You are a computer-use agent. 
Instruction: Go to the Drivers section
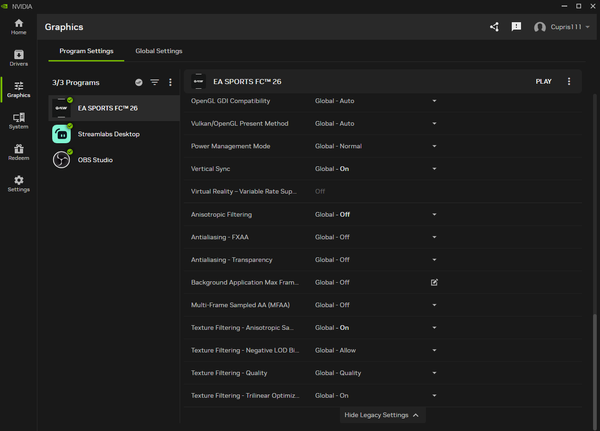[18, 58]
